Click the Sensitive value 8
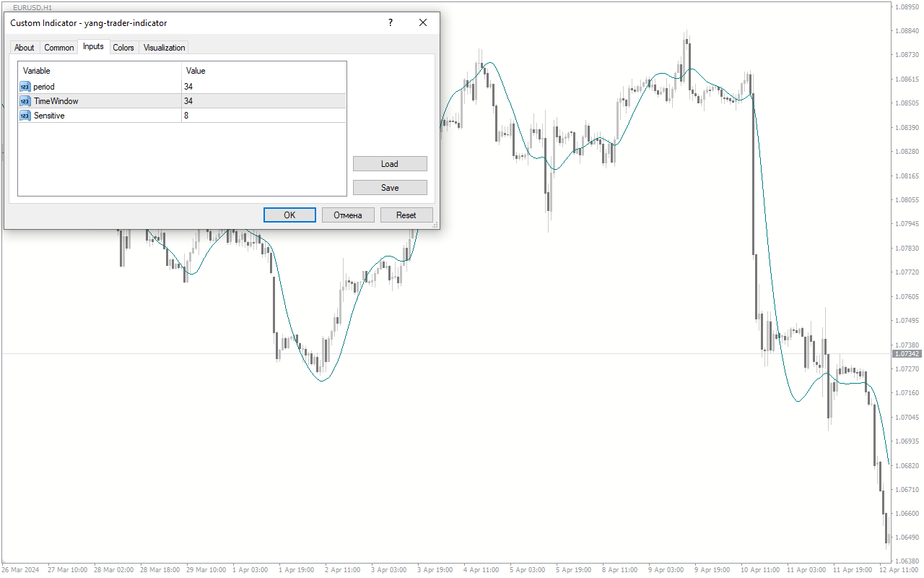This screenshot has width=924, height=578. tap(186, 116)
